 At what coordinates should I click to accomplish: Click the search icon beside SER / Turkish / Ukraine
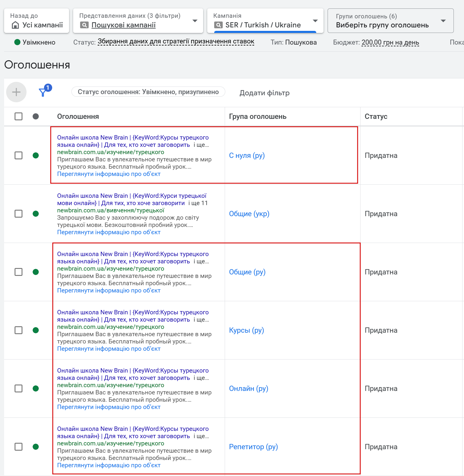218,25
